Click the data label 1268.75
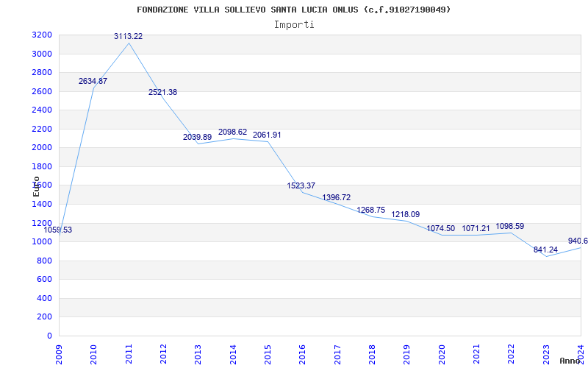This screenshot has width=588, height=368. click(x=371, y=210)
